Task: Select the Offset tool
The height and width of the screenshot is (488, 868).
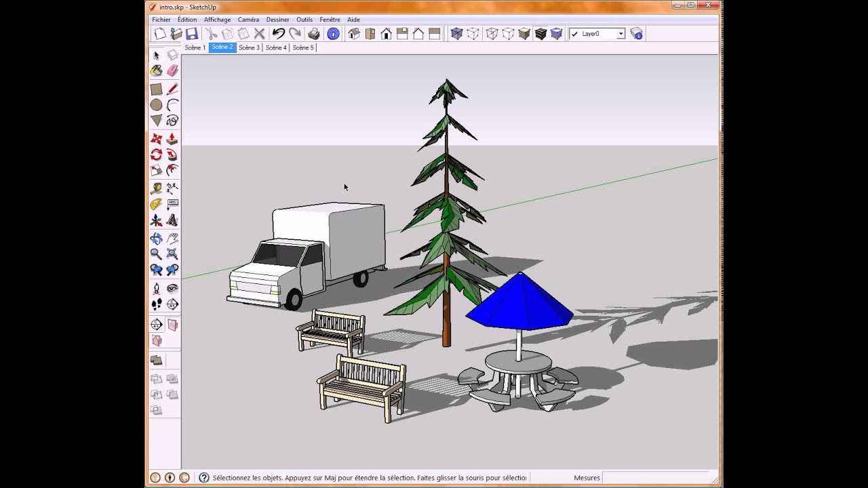Action: 172,170
